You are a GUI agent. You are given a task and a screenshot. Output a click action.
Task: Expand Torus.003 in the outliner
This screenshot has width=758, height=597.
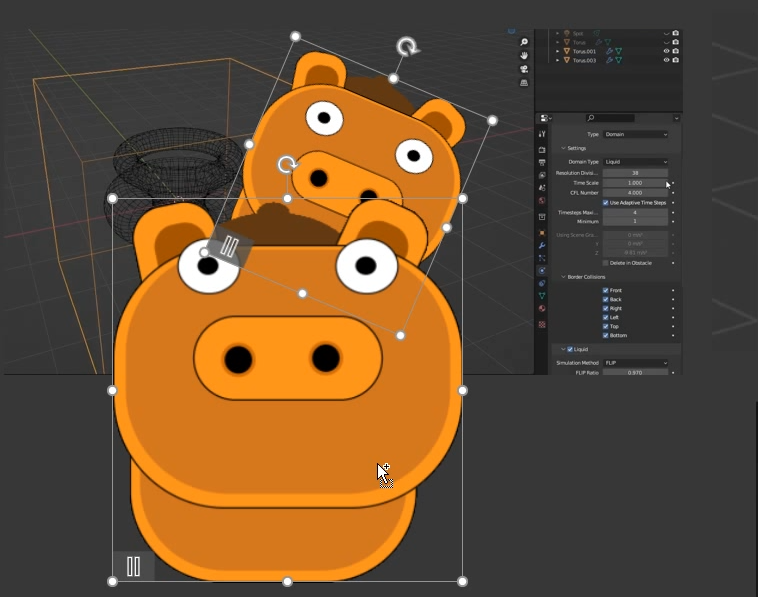(557, 60)
